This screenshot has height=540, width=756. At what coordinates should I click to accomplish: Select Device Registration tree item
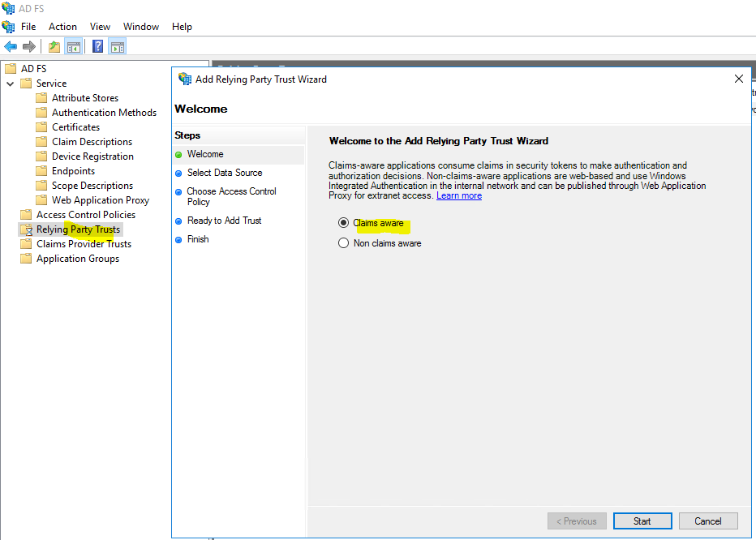pyautogui.click(x=92, y=156)
